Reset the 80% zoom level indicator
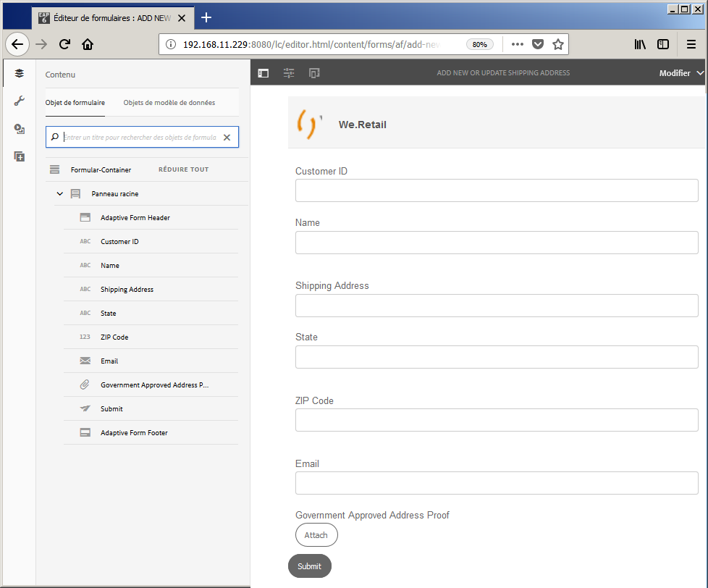 point(479,44)
